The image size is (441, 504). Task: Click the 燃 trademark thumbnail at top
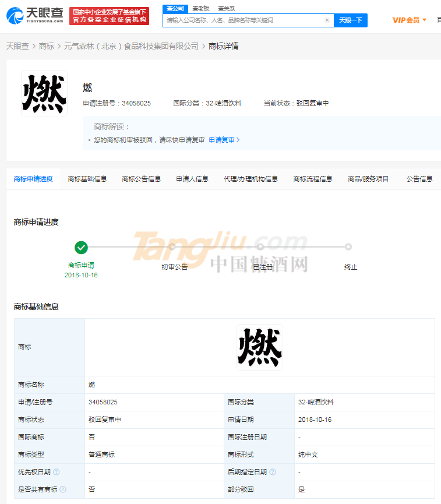(44, 94)
